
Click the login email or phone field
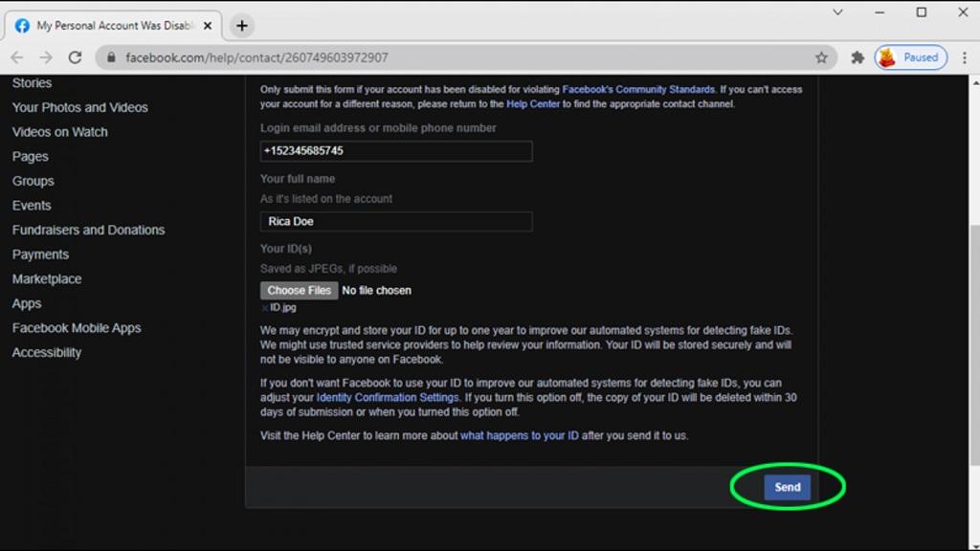click(x=396, y=151)
